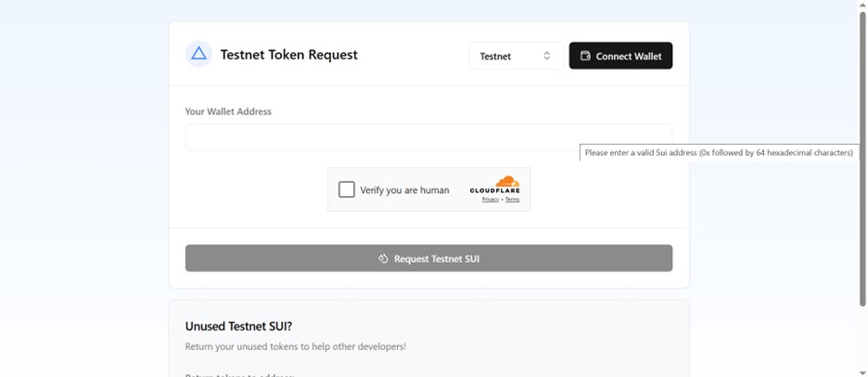Open the Cloudflare Privacy link
The image size is (868, 377).
(x=491, y=200)
